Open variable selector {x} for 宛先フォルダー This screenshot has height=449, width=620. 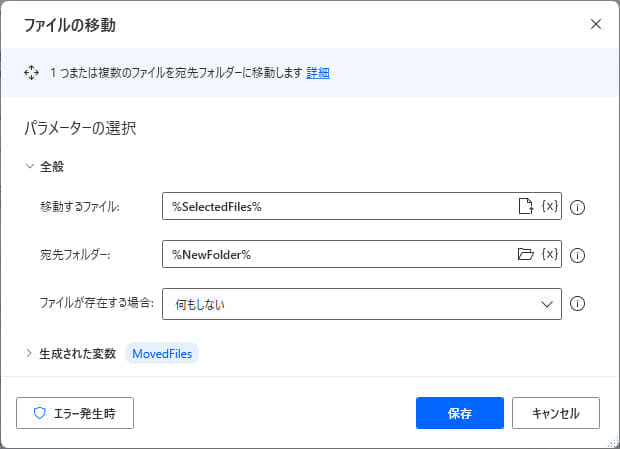click(550, 254)
